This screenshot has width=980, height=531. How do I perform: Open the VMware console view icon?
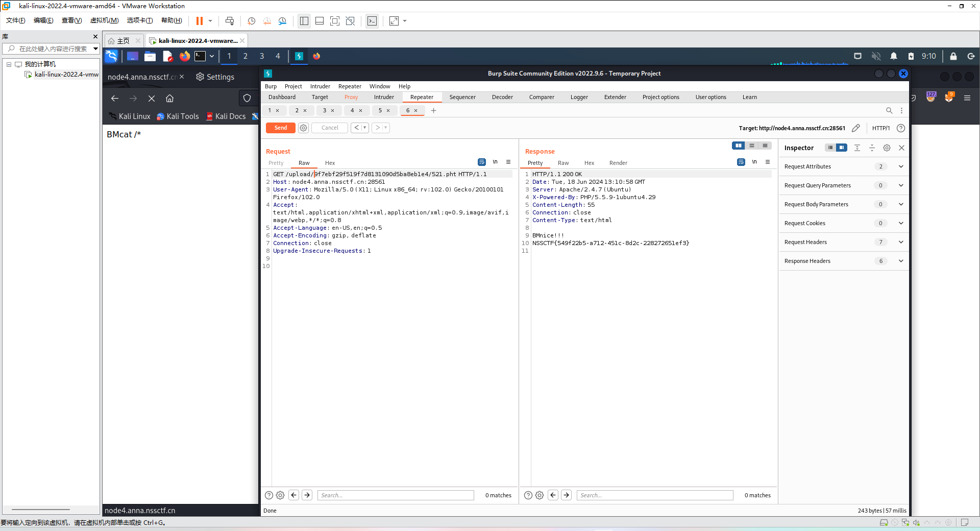click(372, 21)
